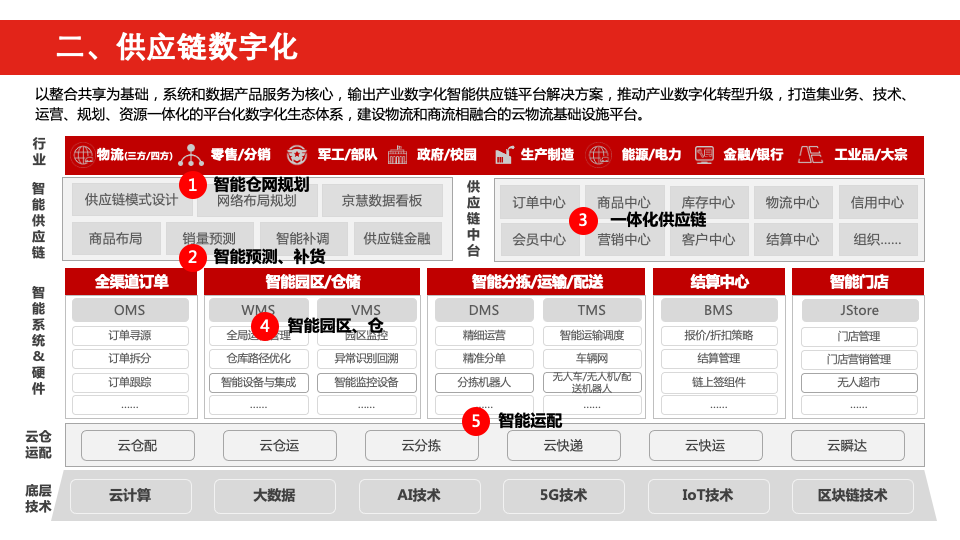Click the 信用中心 box
This screenshot has height=540, width=960.
877,203
